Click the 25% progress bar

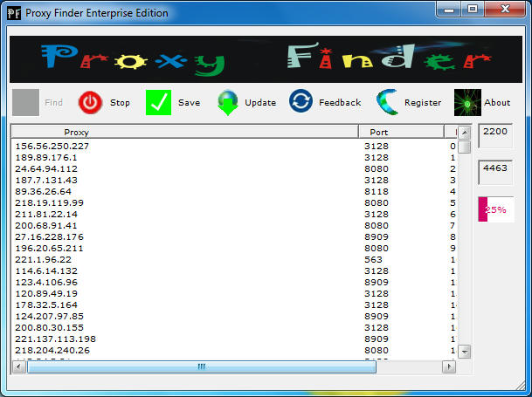coord(496,209)
